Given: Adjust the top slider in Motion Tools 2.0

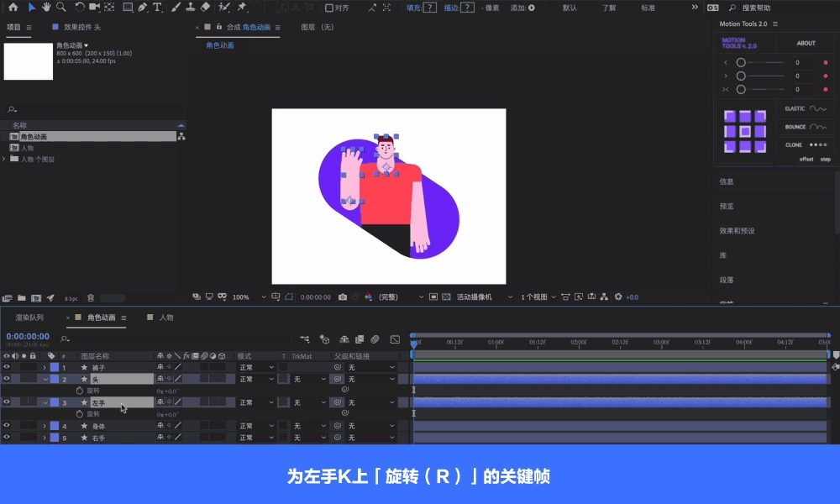Looking at the screenshot, I should [742, 61].
